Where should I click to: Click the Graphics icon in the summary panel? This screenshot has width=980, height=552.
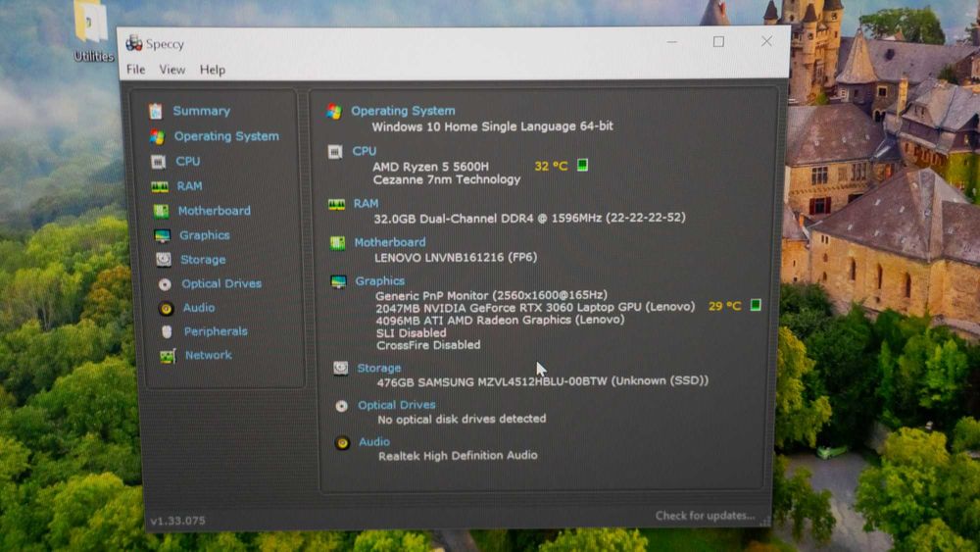(339, 282)
